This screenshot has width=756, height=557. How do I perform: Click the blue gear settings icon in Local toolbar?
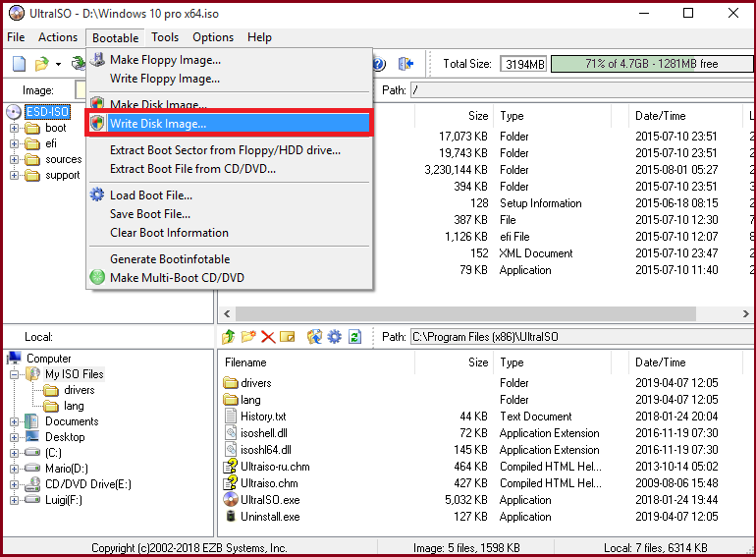334,337
